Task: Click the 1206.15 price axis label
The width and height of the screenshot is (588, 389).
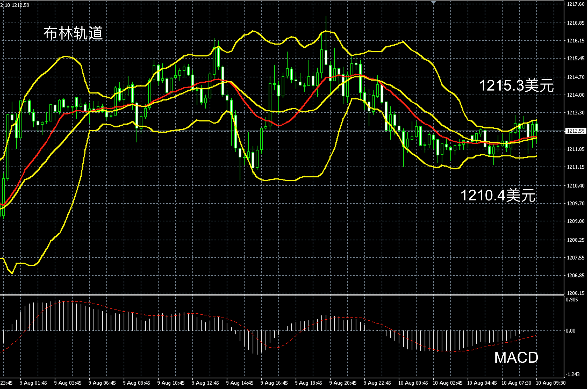Action: [x=575, y=293]
